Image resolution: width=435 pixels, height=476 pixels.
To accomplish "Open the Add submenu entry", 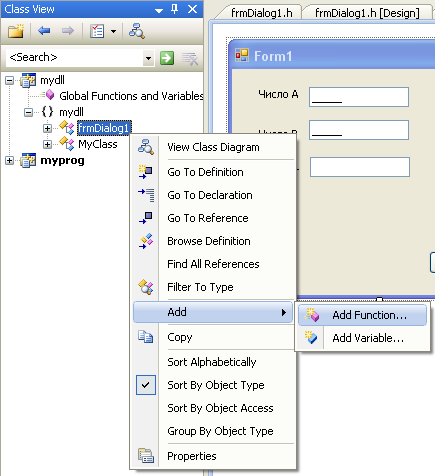I will pyautogui.click(x=213, y=312).
